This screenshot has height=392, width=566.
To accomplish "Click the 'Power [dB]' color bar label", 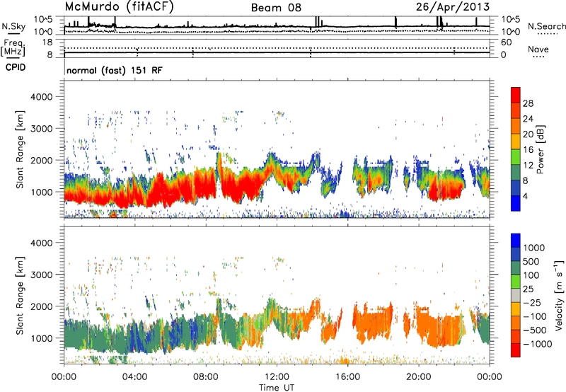I will coord(540,149).
